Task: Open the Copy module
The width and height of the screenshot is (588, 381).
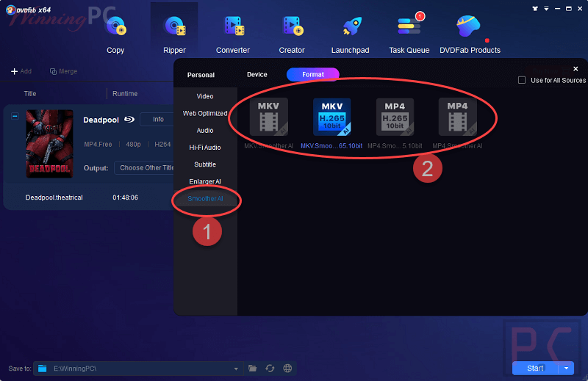Action: (x=115, y=35)
